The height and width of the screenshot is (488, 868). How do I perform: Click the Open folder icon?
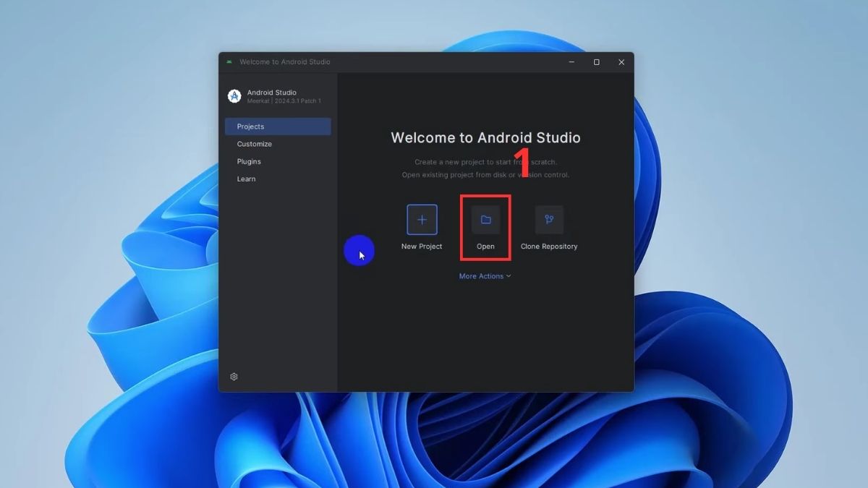(485, 220)
